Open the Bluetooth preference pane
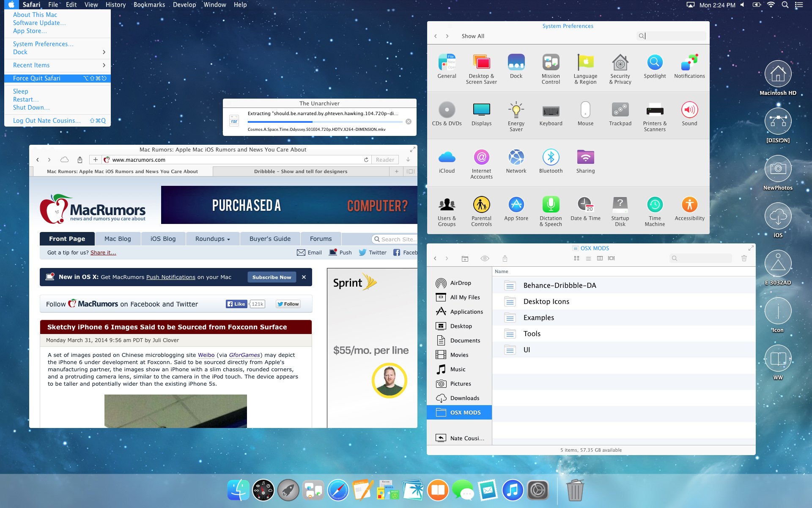812x508 pixels. [x=551, y=157]
